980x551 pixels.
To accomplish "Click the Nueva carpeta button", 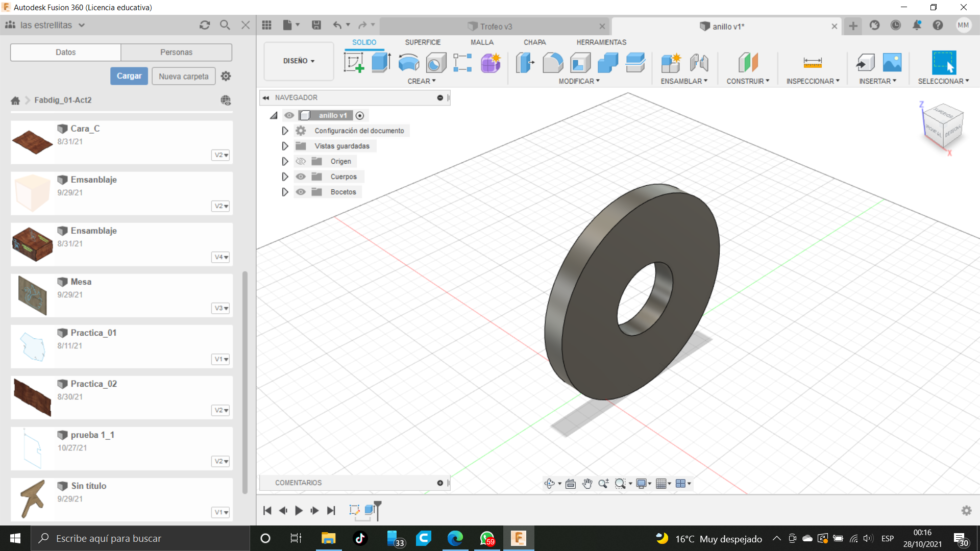I will [183, 76].
